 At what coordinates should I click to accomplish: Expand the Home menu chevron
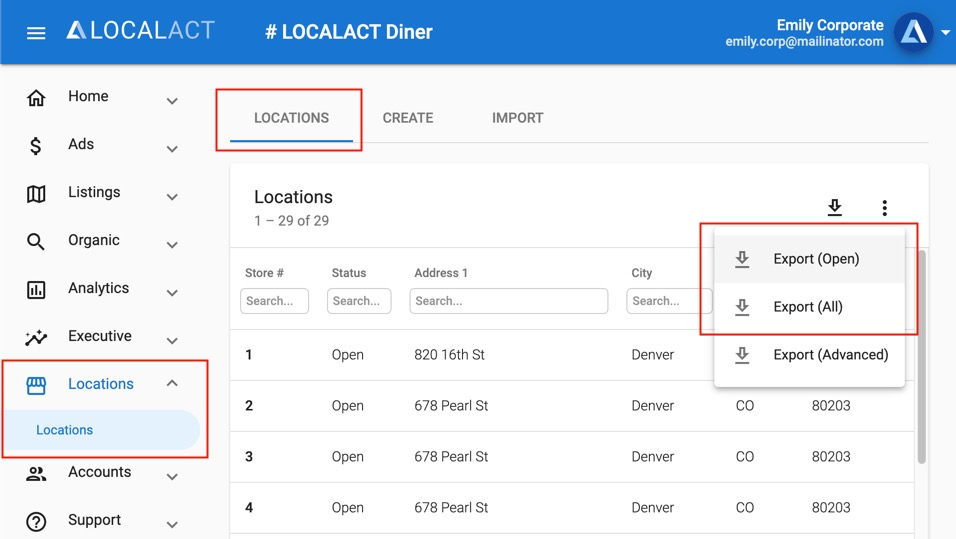(x=173, y=101)
